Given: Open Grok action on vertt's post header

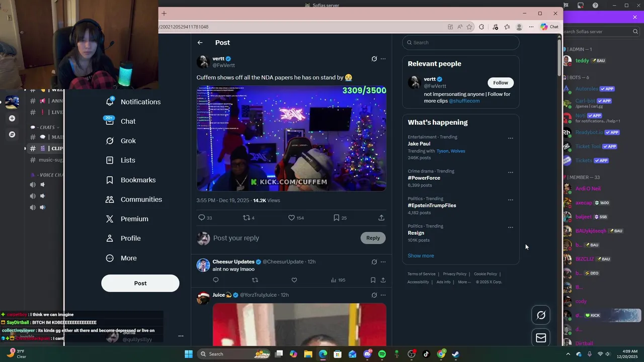Looking at the screenshot, I should click(x=374, y=59).
